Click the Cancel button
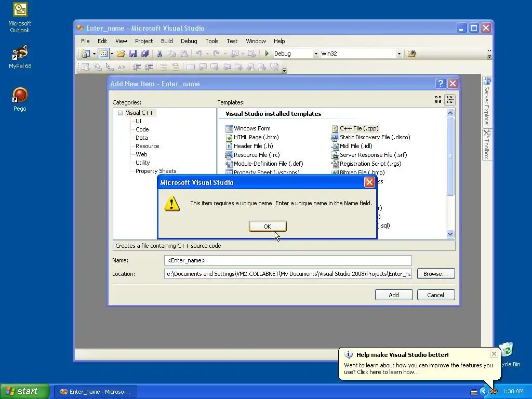Image resolution: width=532 pixels, height=399 pixels. [x=435, y=295]
